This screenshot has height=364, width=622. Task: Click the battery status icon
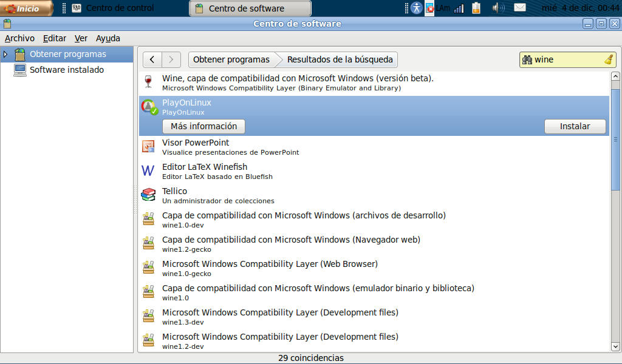pyautogui.click(x=476, y=8)
